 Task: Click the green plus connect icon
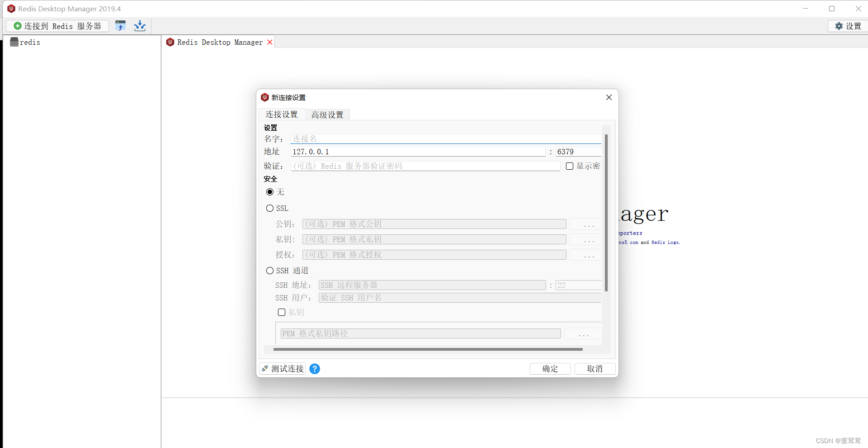[x=18, y=26]
